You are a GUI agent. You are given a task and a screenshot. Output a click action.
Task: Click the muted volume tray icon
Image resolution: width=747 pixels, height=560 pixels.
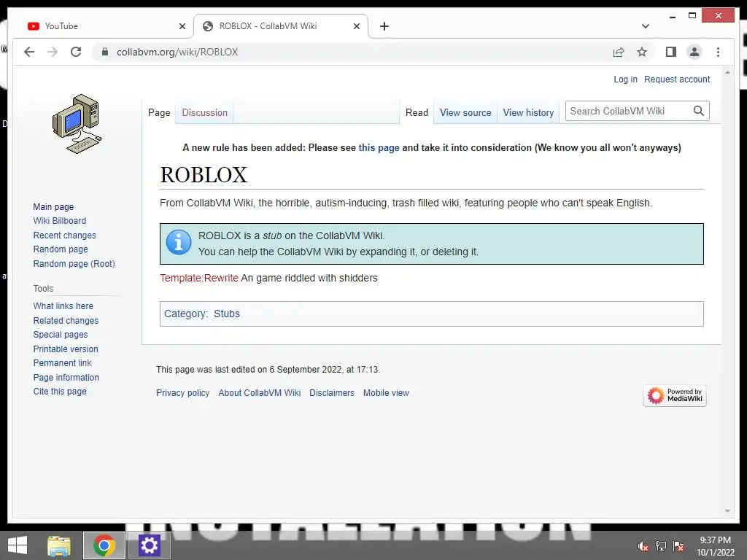coord(643,546)
